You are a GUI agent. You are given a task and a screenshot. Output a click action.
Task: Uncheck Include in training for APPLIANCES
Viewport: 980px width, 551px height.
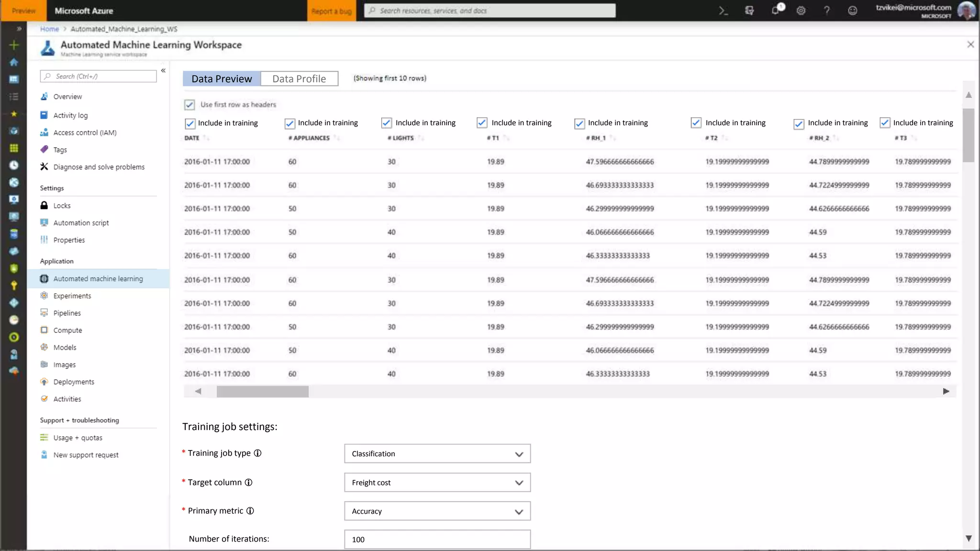290,123
